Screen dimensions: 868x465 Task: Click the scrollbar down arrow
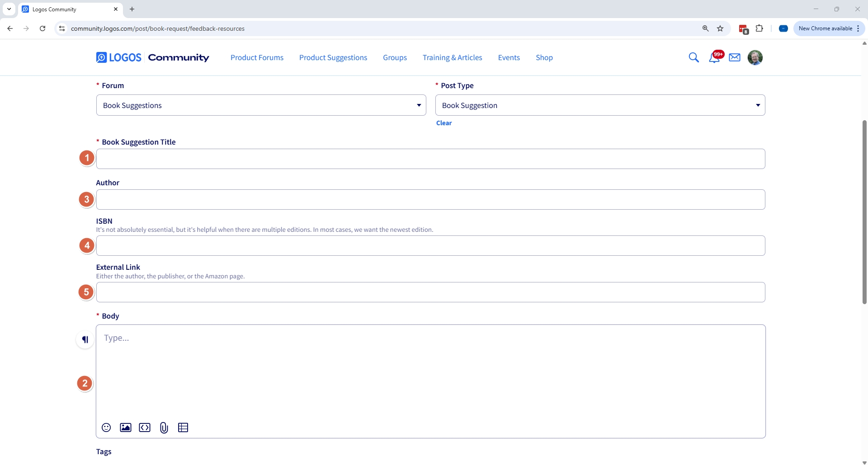[864, 462]
